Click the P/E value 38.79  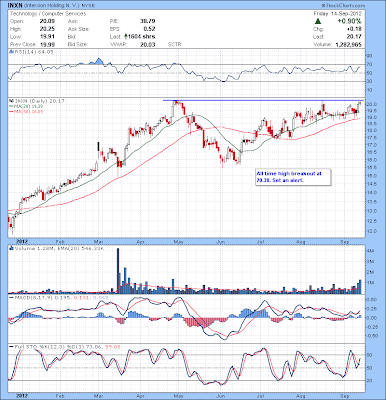[147, 21]
